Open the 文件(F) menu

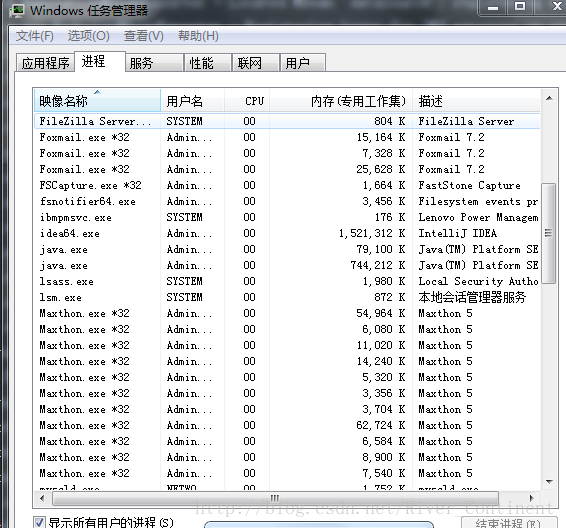point(35,36)
